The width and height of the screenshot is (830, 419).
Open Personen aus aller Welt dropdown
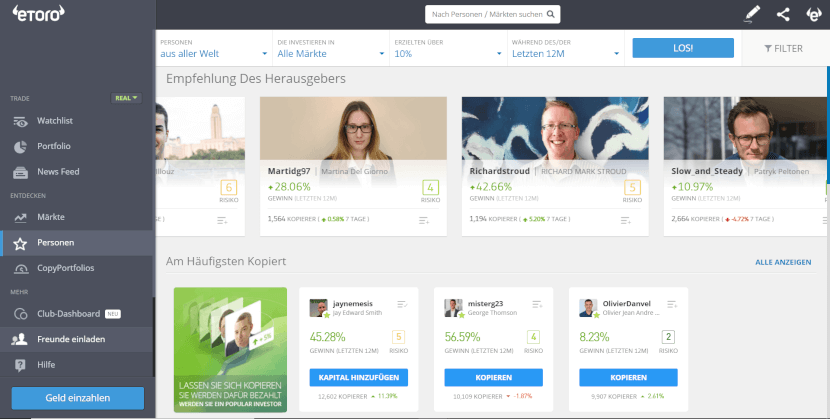(x=214, y=48)
